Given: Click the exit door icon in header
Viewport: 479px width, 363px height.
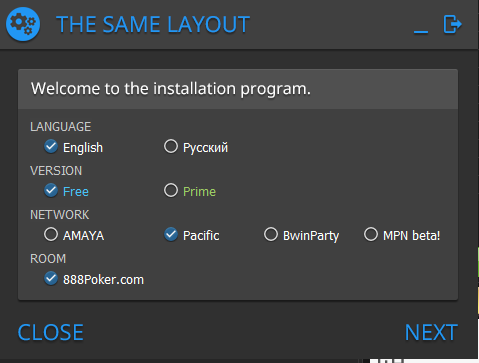Looking at the screenshot, I should 452,24.
